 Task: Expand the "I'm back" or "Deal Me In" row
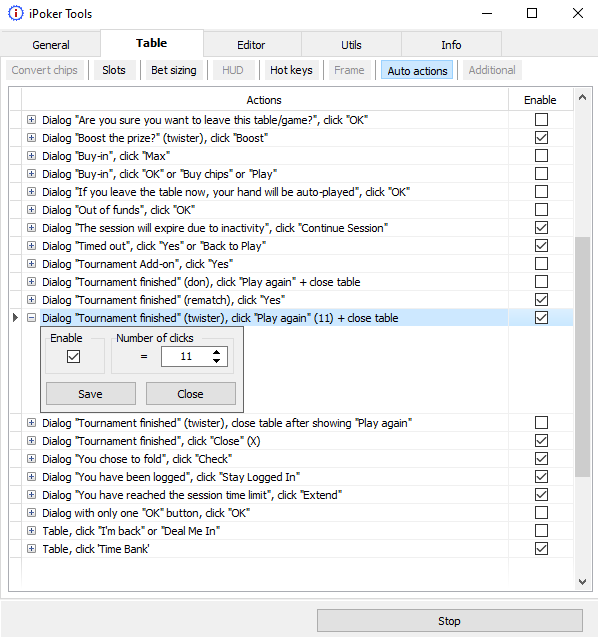[31, 531]
